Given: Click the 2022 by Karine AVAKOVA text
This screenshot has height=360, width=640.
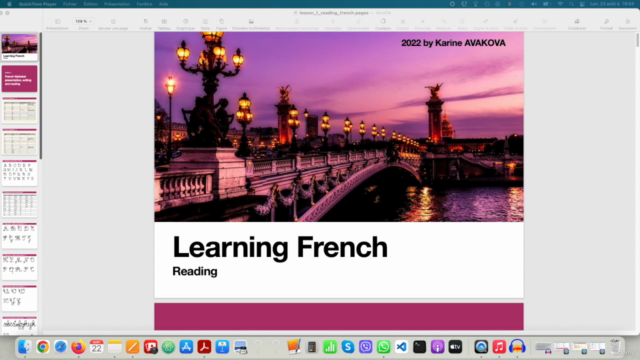Looking at the screenshot, I should pos(453,43).
